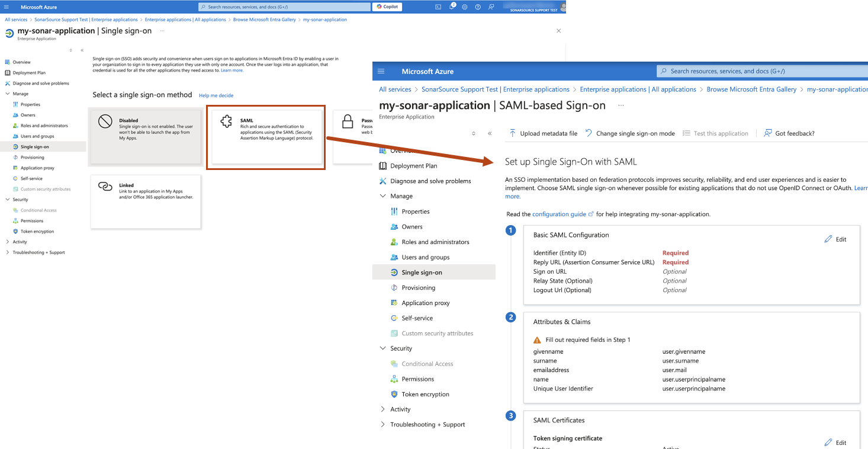Click the All services breadcrumb
The height and width of the screenshot is (449, 868).
394,89
